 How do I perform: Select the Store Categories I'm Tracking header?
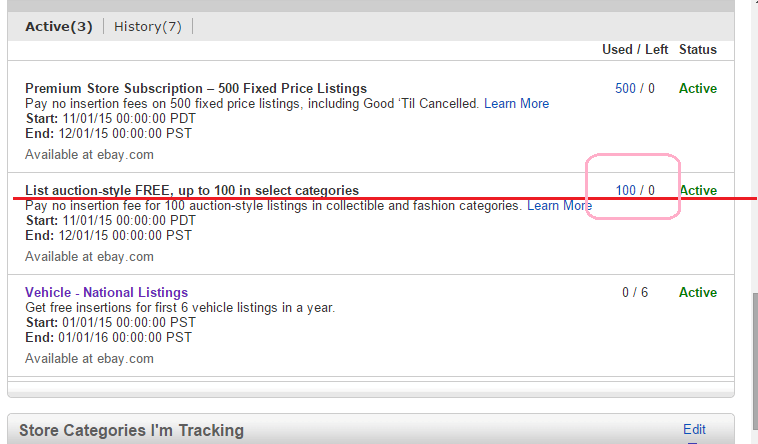[131, 431]
